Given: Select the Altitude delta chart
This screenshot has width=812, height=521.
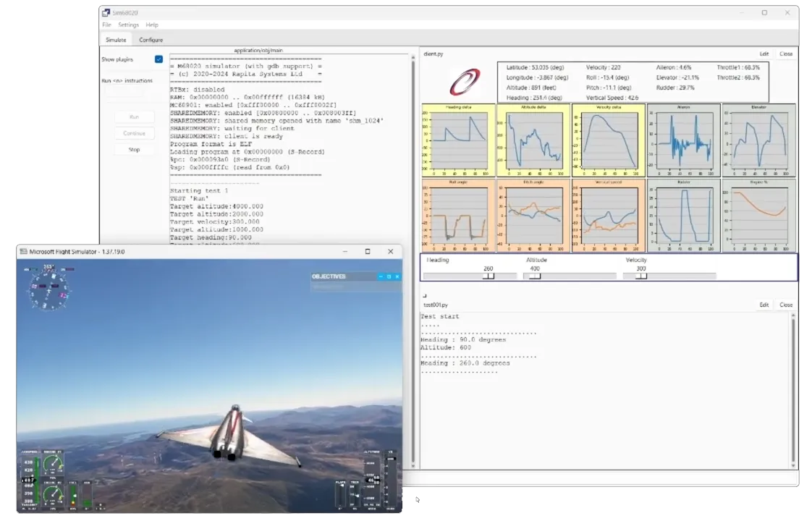Looking at the screenshot, I should pos(533,140).
